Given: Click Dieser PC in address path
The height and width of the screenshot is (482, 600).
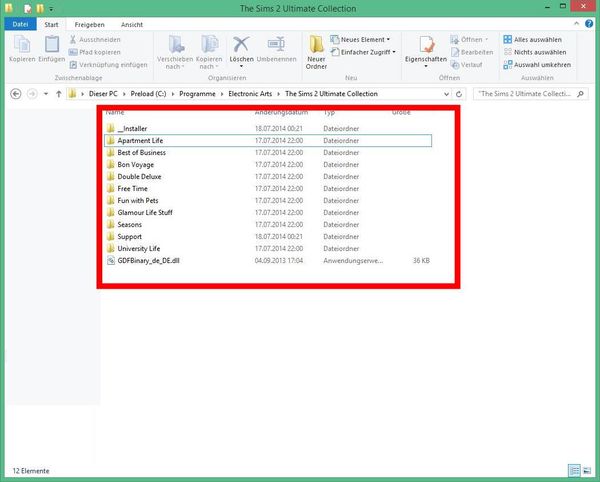Looking at the screenshot, I should [x=103, y=94].
